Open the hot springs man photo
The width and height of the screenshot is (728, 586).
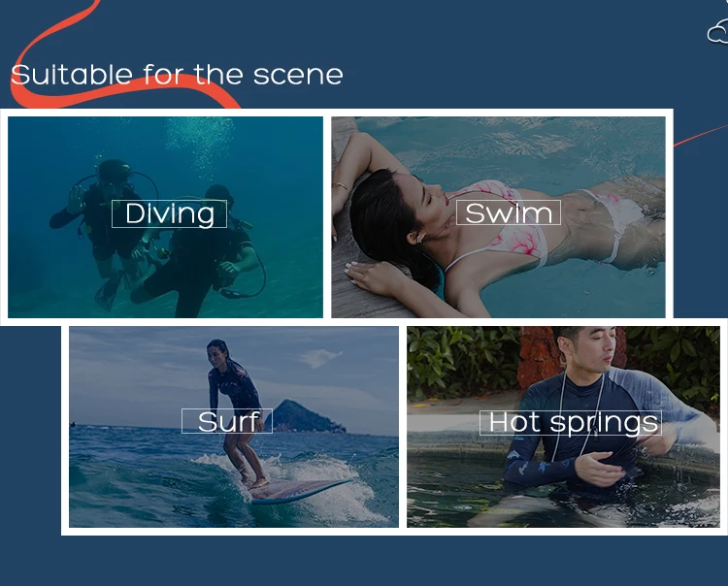563,427
